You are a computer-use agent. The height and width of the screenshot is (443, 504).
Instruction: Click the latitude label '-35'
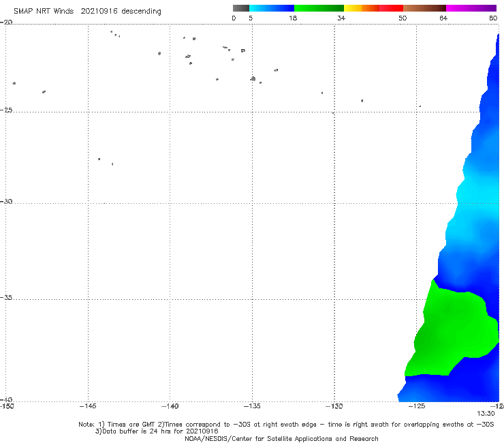point(6,298)
